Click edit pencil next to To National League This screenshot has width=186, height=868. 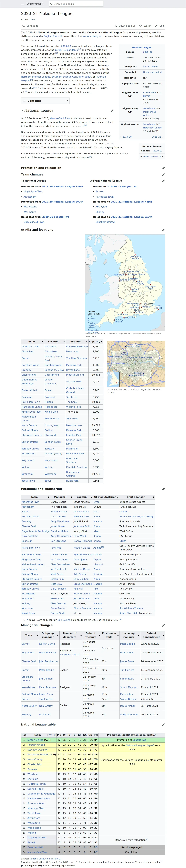91,181
